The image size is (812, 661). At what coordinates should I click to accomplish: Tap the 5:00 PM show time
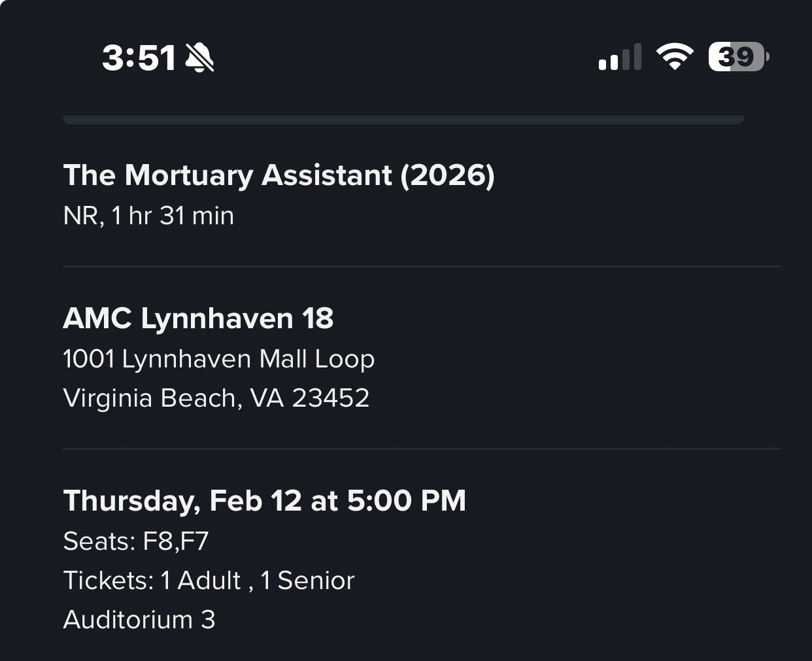tap(406, 501)
